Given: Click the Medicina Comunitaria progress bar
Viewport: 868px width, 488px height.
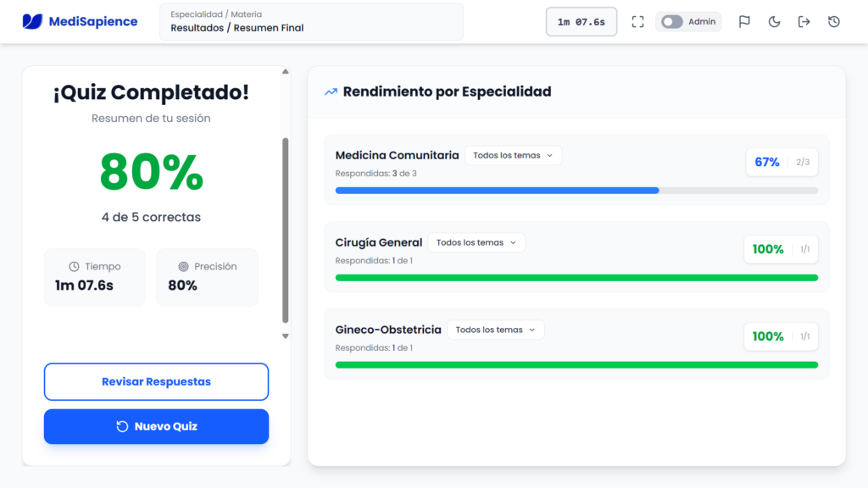Looking at the screenshot, I should pos(576,191).
